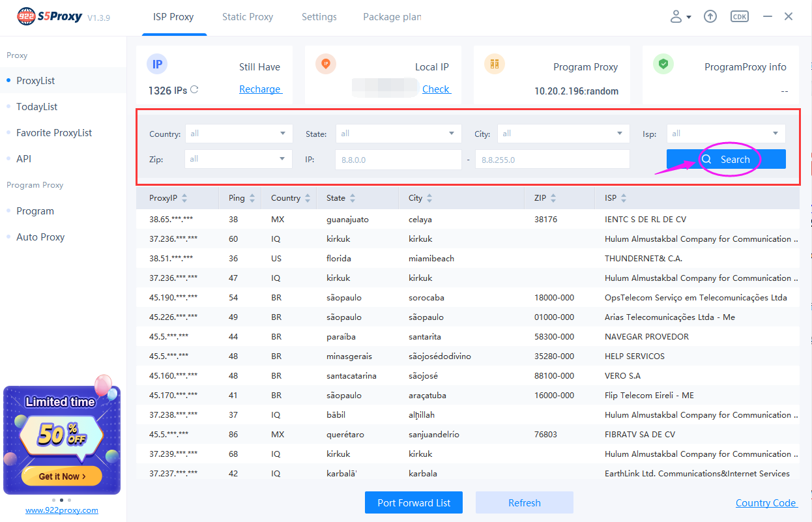Open the user account icon
Screen dimensions: 812x522
click(x=676, y=16)
